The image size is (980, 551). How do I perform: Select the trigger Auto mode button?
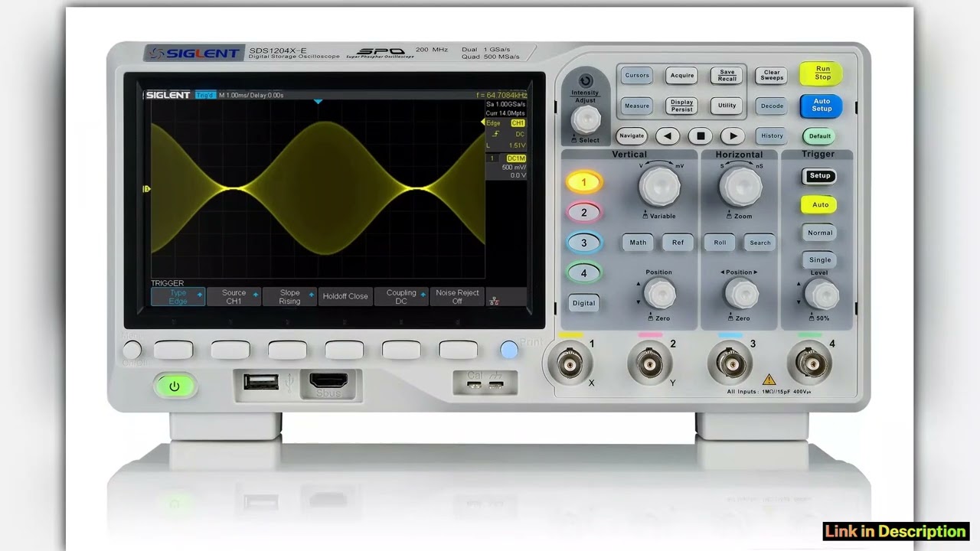[x=819, y=204]
